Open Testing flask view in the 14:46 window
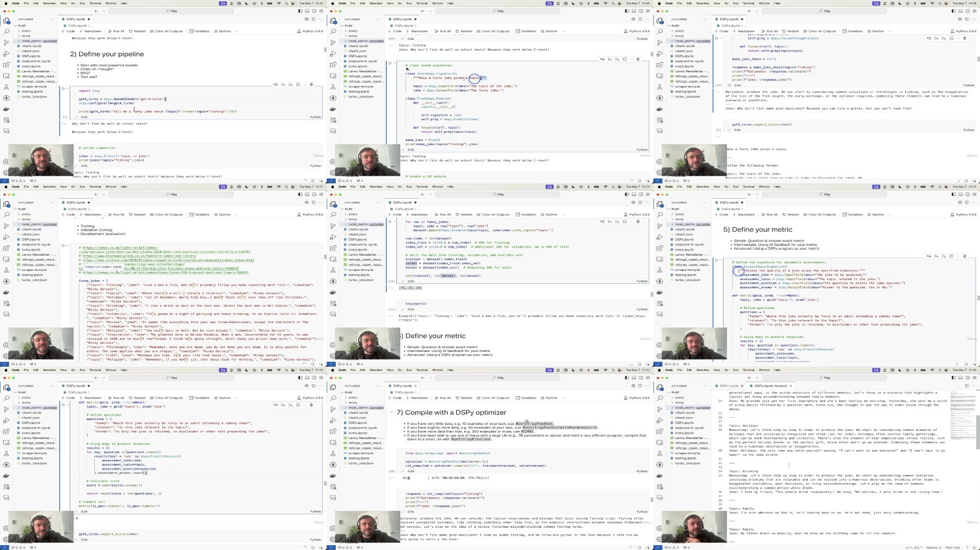The image size is (980, 550). tap(333, 86)
